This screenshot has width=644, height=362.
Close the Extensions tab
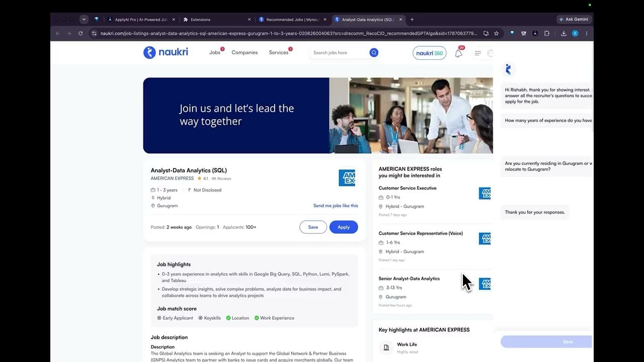point(249,20)
